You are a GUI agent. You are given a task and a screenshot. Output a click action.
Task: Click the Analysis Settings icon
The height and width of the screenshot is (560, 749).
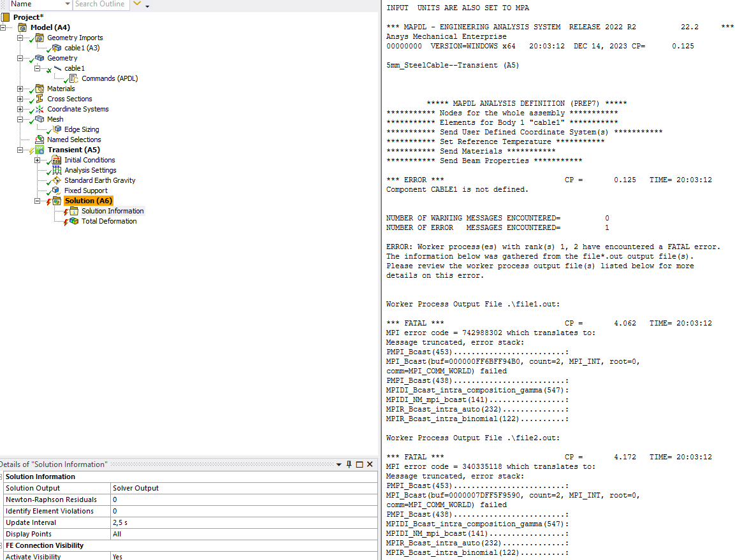point(57,171)
